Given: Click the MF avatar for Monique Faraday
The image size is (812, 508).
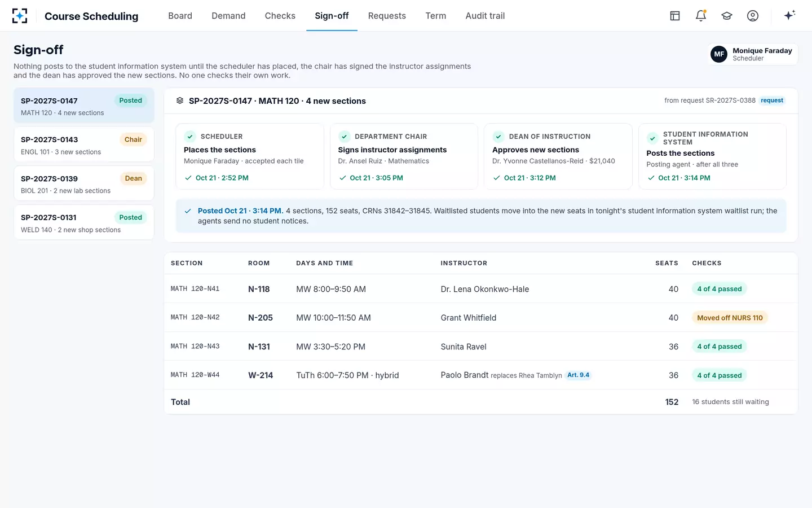Looking at the screenshot, I should pyautogui.click(x=719, y=54).
